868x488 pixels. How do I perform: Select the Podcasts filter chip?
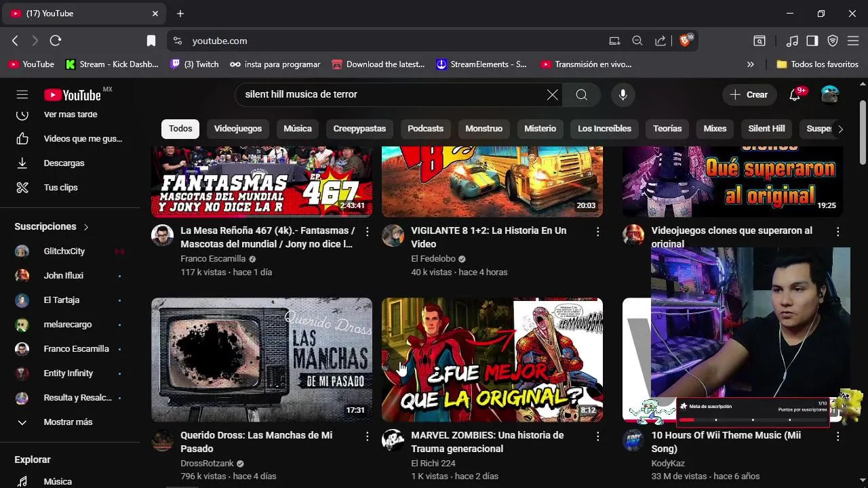pos(425,129)
